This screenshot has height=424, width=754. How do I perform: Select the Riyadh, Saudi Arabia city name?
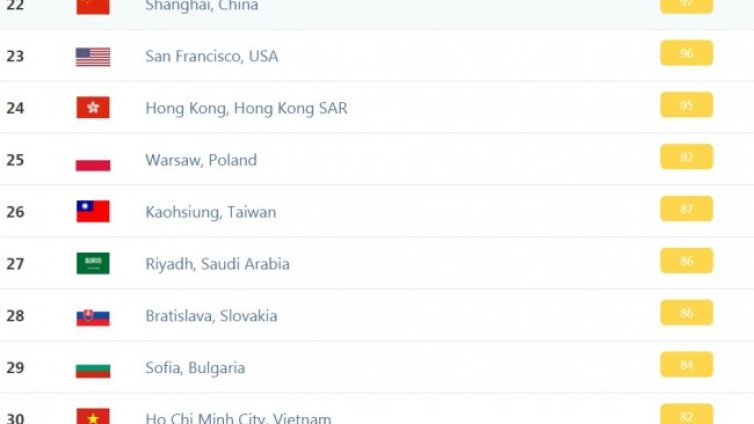(x=217, y=264)
